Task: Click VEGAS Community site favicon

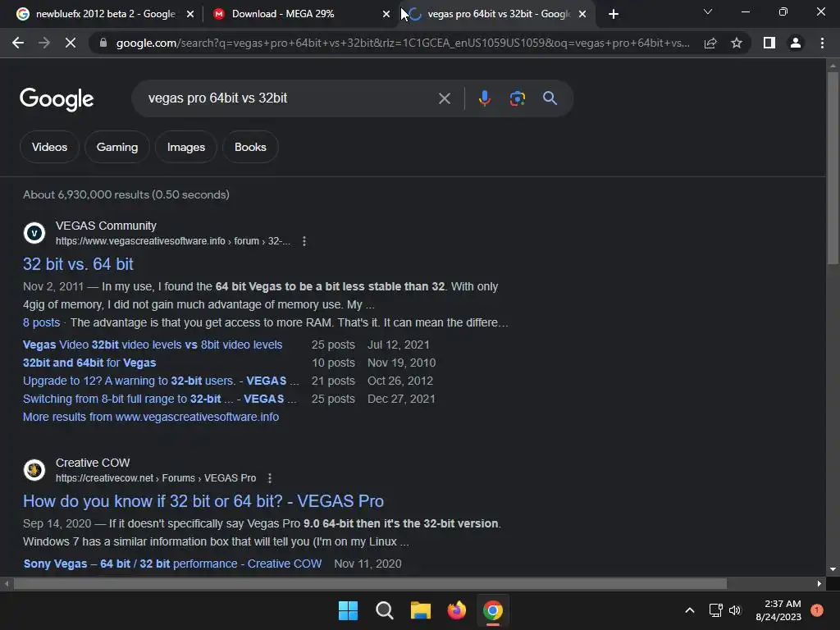Action: [34, 233]
